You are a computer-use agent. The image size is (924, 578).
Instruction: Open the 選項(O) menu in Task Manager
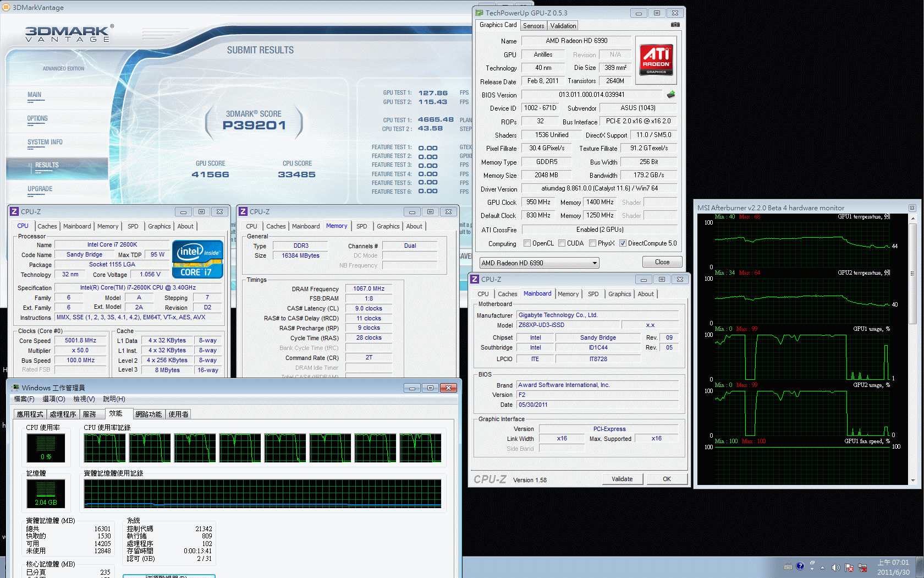pyautogui.click(x=54, y=399)
